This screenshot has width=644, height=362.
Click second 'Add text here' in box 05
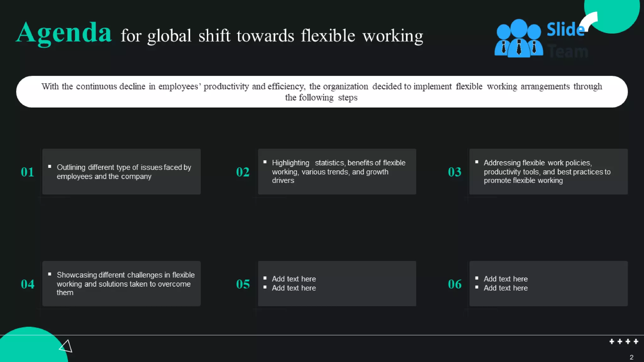(294, 288)
